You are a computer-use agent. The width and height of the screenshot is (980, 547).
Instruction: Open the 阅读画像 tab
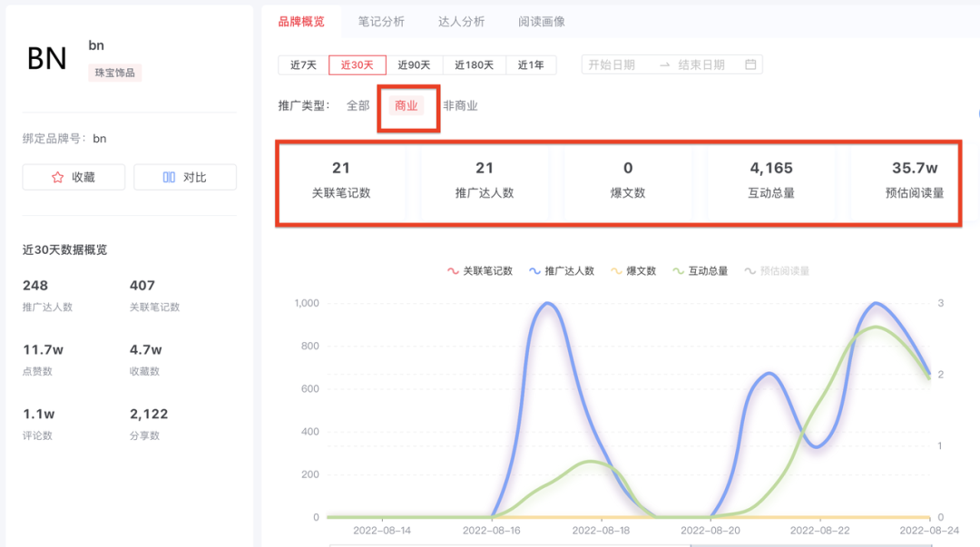[542, 21]
